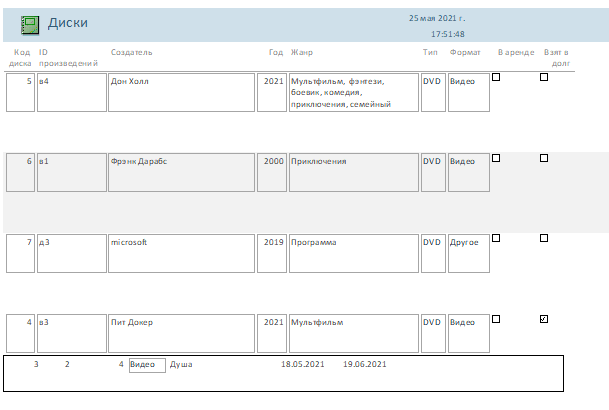Click the Взят в долг column header
609x410 pixels.
click(556, 57)
